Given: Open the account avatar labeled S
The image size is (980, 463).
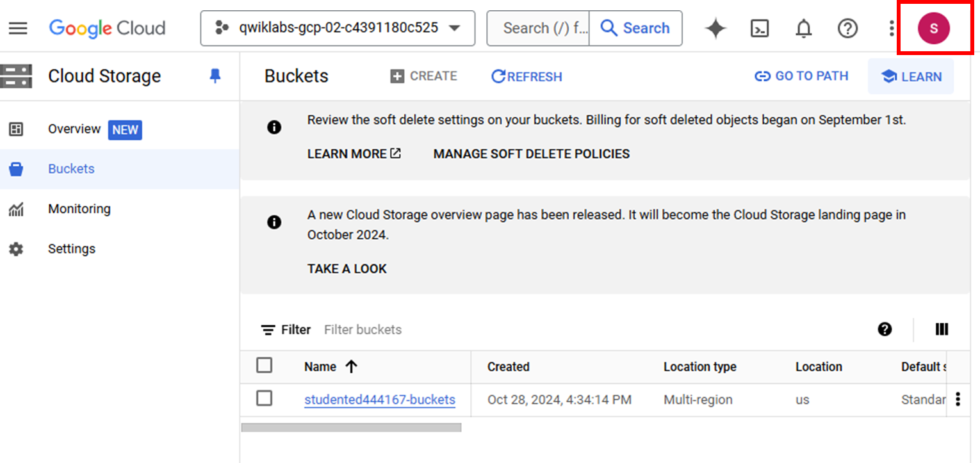Looking at the screenshot, I should (934, 28).
